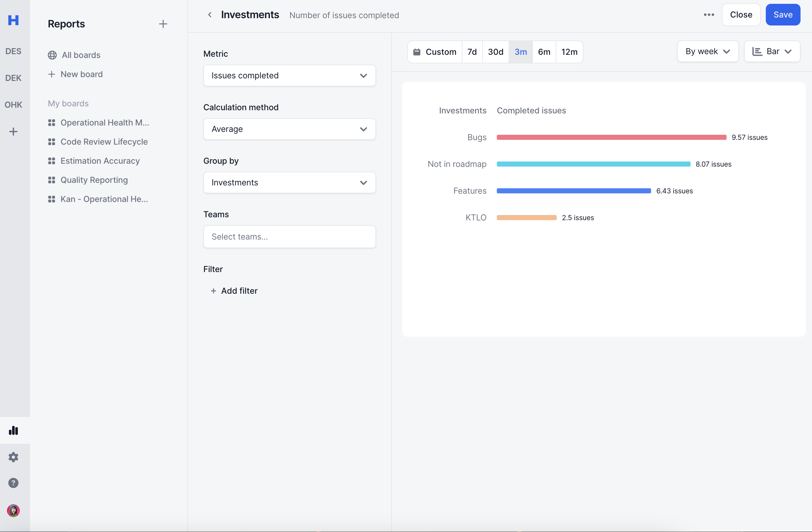The width and height of the screenshot is (812, 532).
Task: Choose the 12m time range
Action: 569,52
